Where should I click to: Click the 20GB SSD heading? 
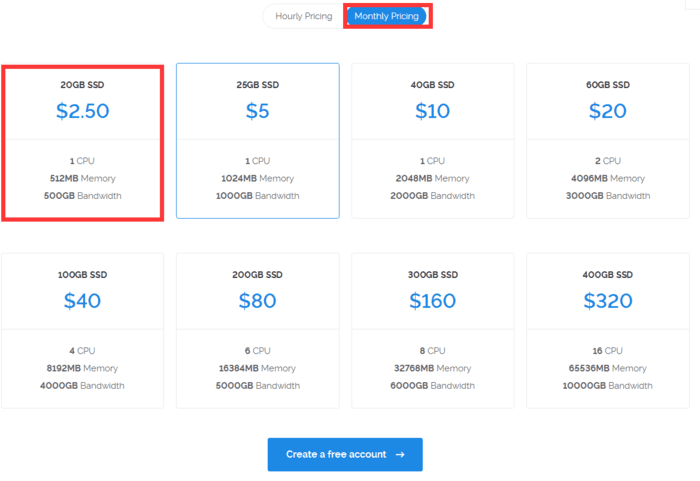click(x=83, y=85)
